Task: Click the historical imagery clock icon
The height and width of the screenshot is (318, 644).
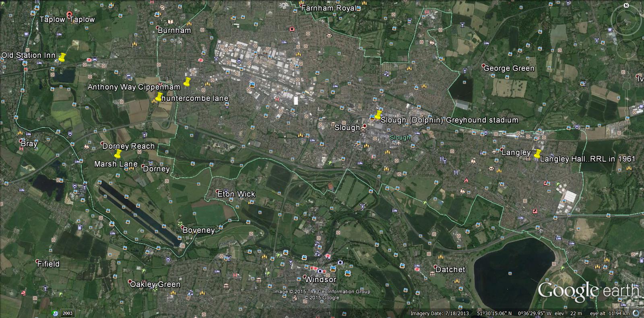Action: 55,313
